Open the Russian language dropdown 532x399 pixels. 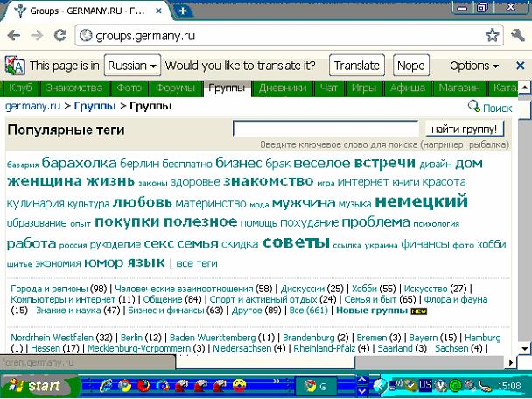[132, 66]
